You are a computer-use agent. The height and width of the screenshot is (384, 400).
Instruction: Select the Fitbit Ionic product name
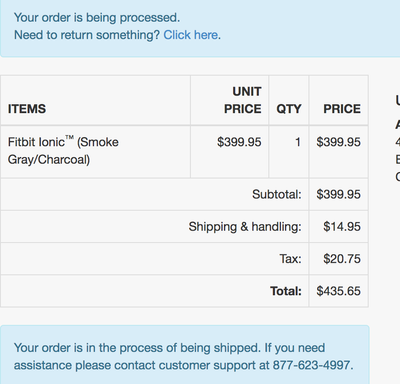coord(63,151)
